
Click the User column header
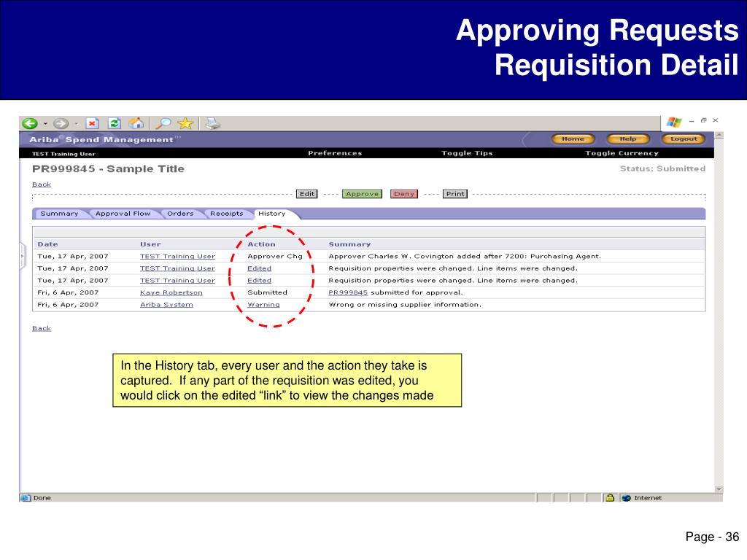click(x=150, y=244)
